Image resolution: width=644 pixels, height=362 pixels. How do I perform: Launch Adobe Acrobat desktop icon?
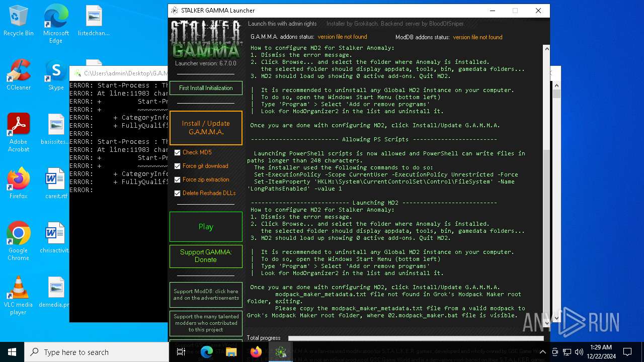point(18,133)
